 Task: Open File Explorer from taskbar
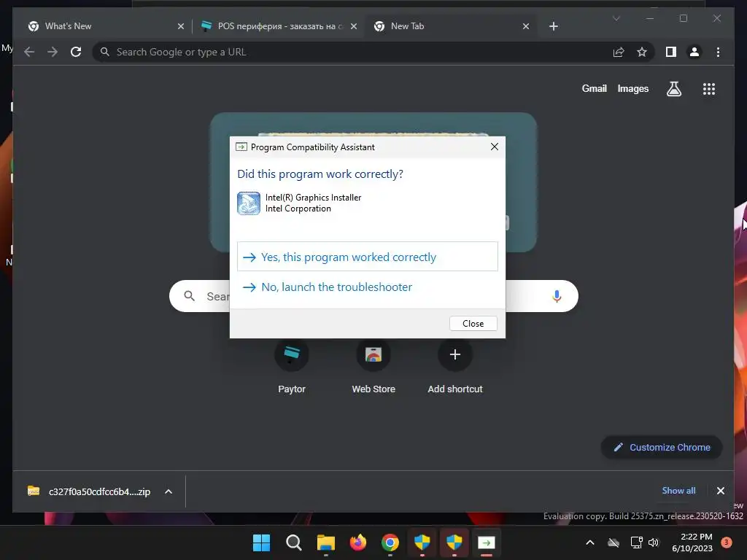(x=326, y=542)
